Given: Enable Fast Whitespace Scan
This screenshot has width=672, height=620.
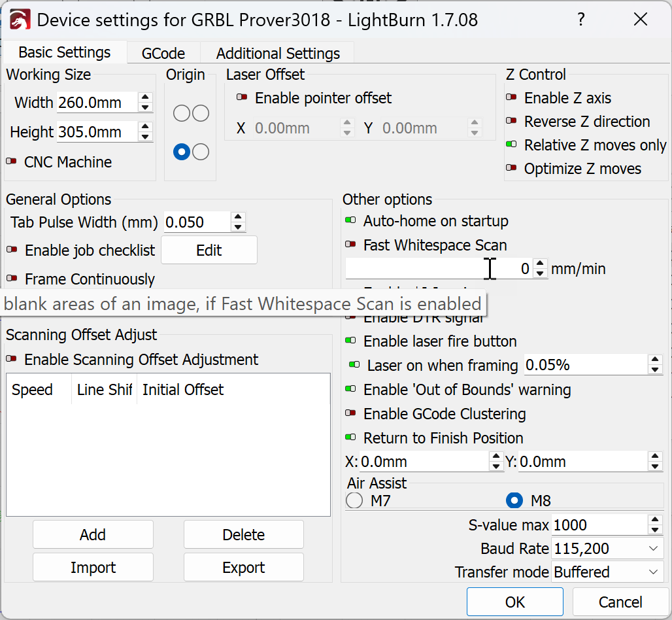Looking at the screenshot, I should 350,245.
